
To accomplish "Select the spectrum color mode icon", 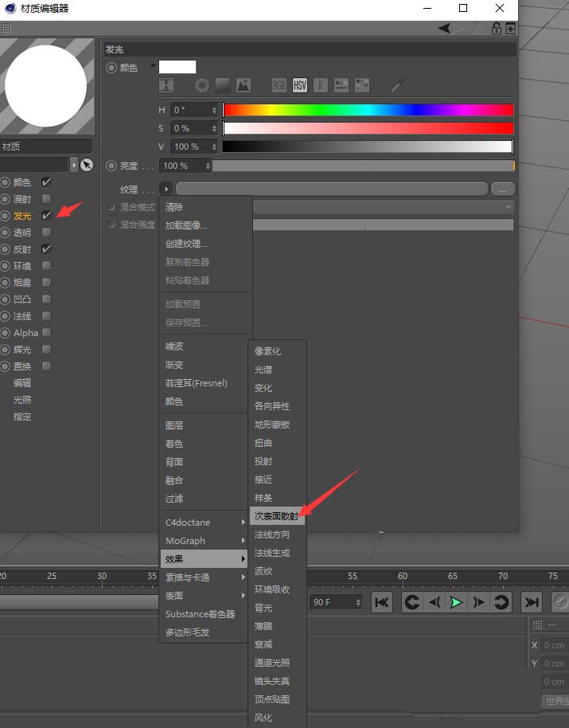I will pos(223,85).
